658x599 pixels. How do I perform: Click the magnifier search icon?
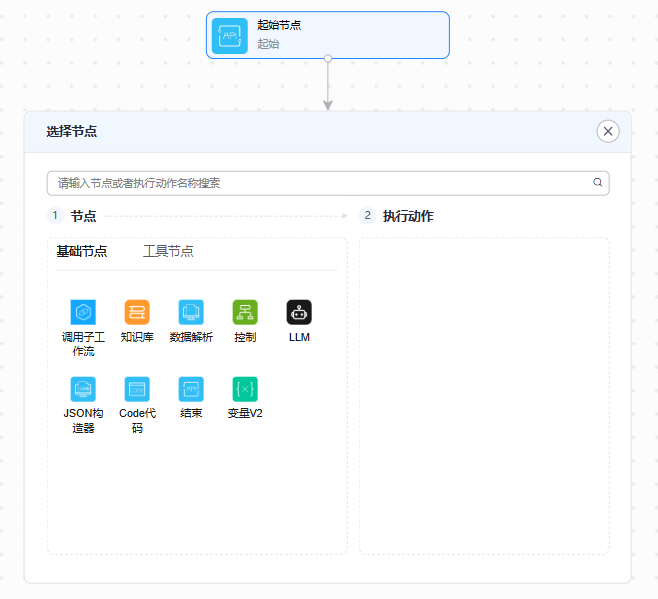pyautogui.click(x=598, y=183)
